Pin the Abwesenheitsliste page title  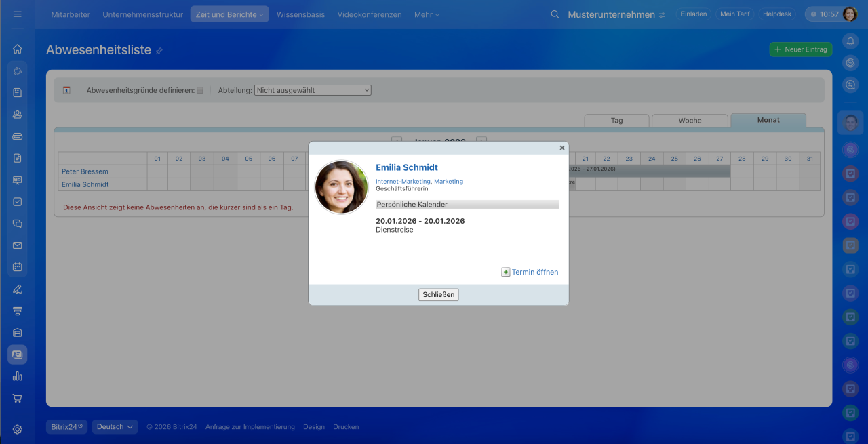(159, 51)
